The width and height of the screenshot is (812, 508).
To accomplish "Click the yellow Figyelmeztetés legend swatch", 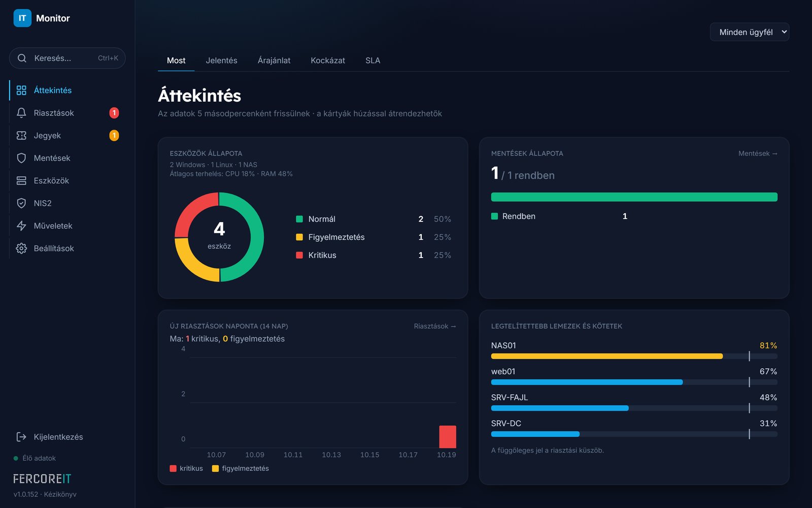I will pyautogui.click(x=299, y=237).
